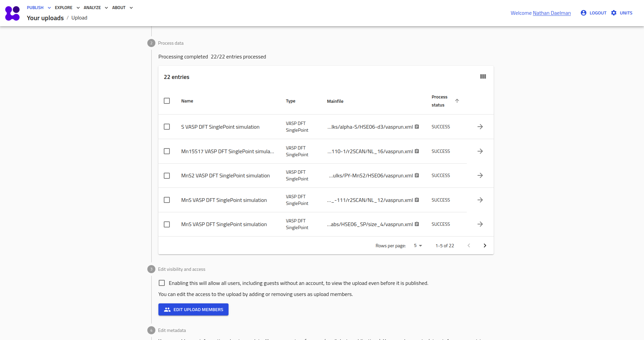Click Edit Upload Members button
This screenshot has width=644, height=340.
click(193, 309)
